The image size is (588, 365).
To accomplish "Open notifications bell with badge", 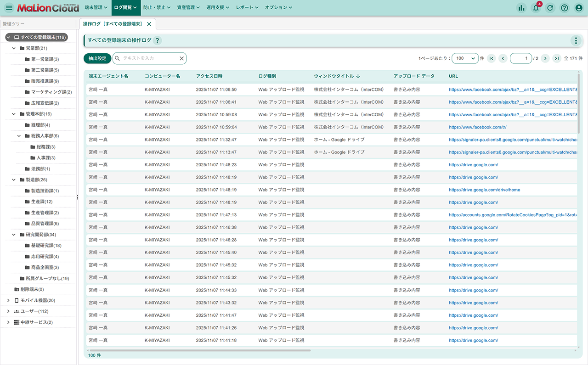I will click(536, 8).
